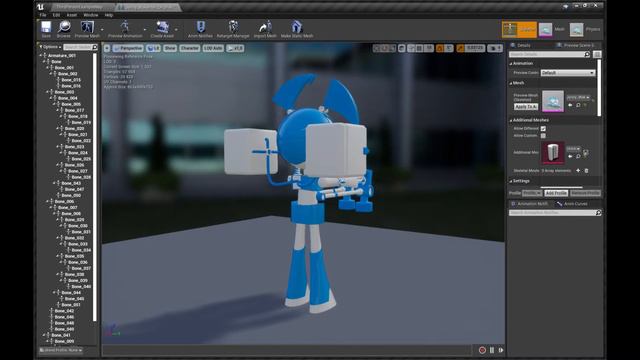Browse to Preview Mesh asset magnifier
This screenshot has height=360, width=640.
pyautogui.click(x=578, y=105)
